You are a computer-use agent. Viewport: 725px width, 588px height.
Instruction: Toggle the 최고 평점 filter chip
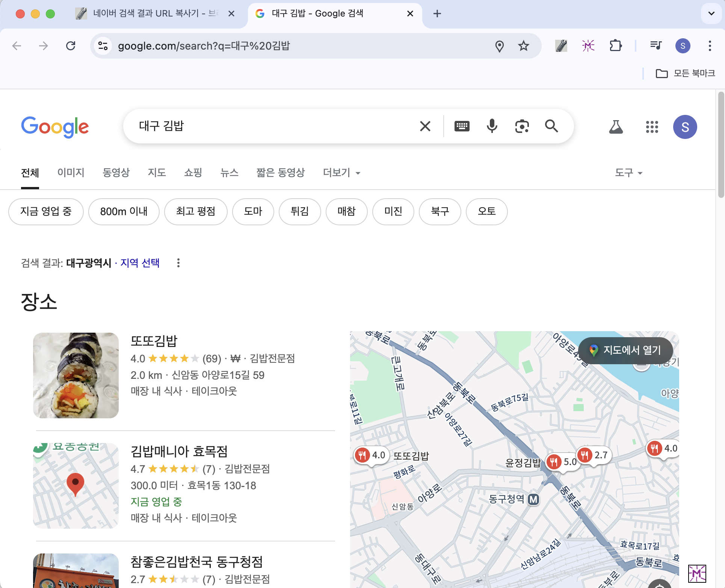pyautogui.click(x=195, y=212)
